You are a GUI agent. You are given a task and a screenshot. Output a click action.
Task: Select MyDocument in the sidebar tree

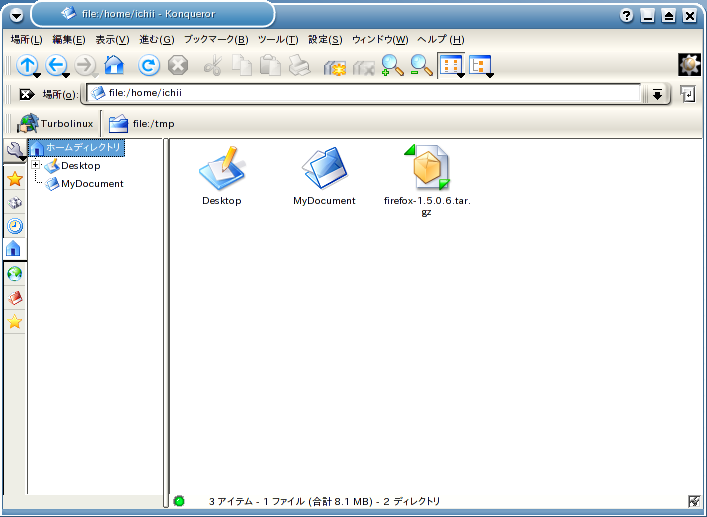(85, 184)
